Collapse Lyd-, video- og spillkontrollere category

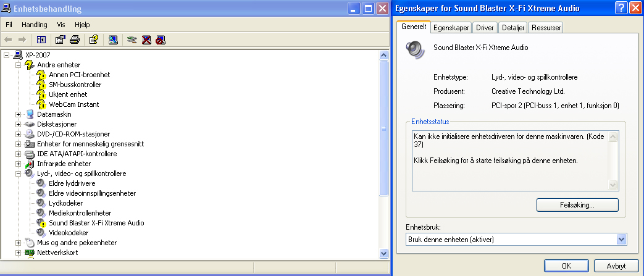click(x=18, y=174)
